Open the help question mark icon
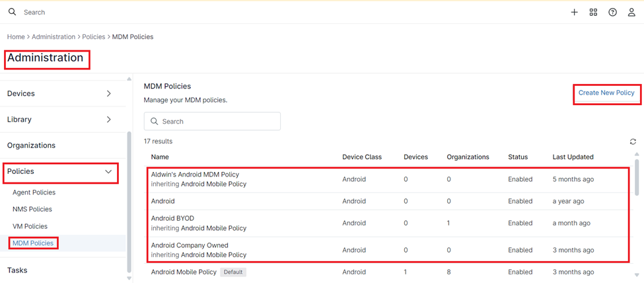 tap(612, 12)
